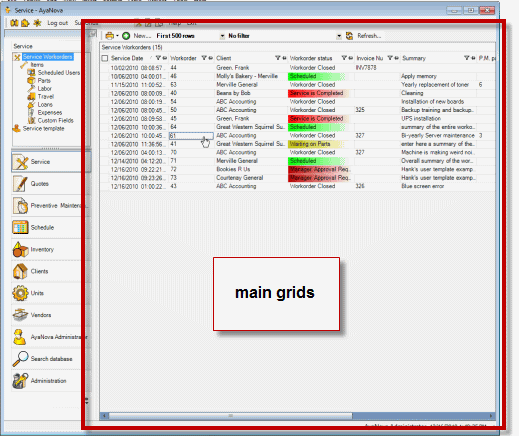
Task: Open the First 500 rows dropdown
Action: pyautogui.click(x=222, y=36)
